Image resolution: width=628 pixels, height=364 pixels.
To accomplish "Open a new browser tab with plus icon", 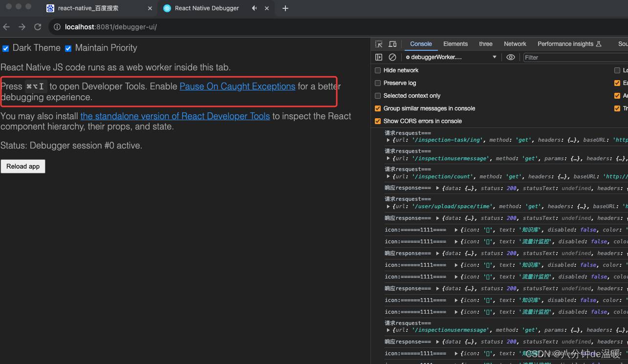I will [x=285, y=8].
